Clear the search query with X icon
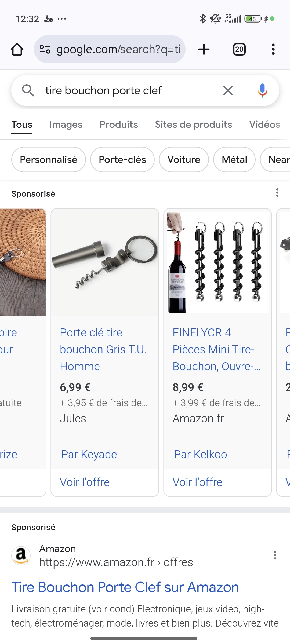290x644 pixels. point(228,91)
